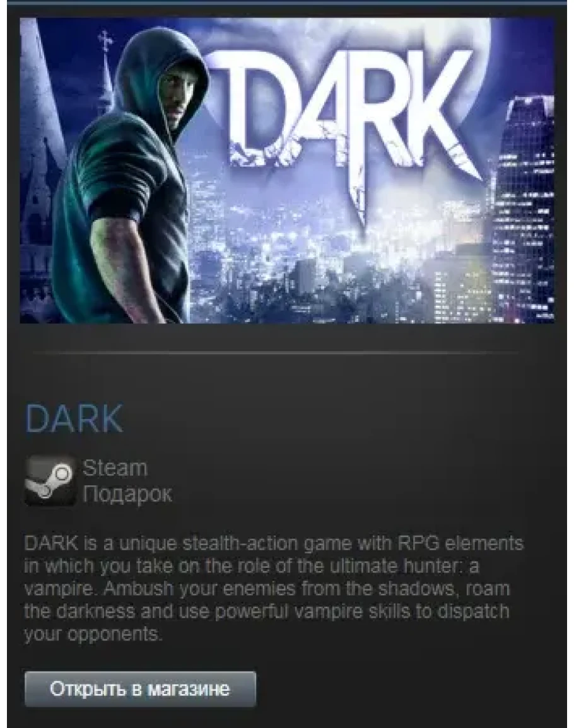Open the DARK game banner image
The width and height of the screenshot is (574, 728).
tap(287, 170)
